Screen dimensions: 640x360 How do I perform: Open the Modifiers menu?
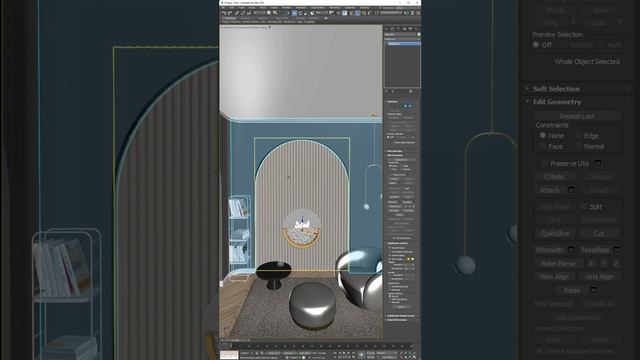(287, 7)
